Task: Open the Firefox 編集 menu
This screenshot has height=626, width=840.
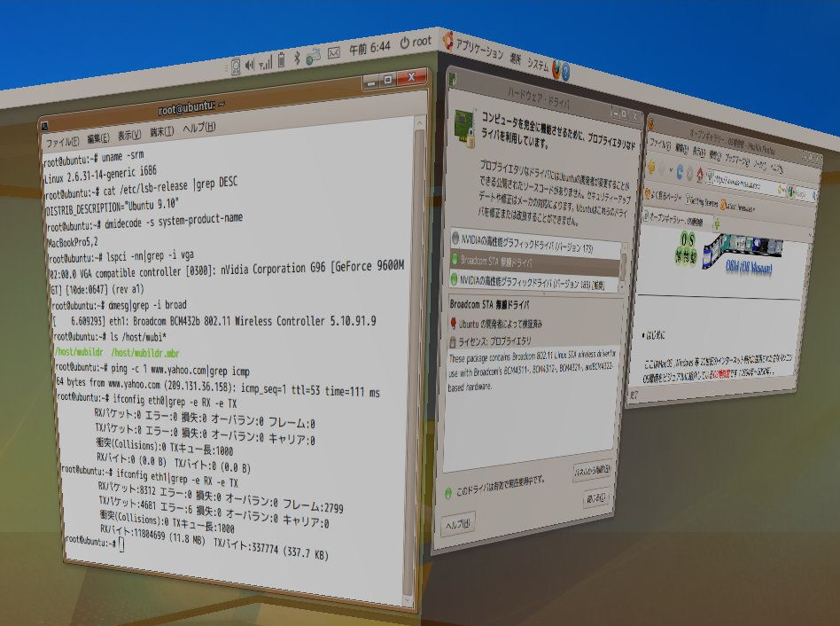Action: (x=681, y=147)
